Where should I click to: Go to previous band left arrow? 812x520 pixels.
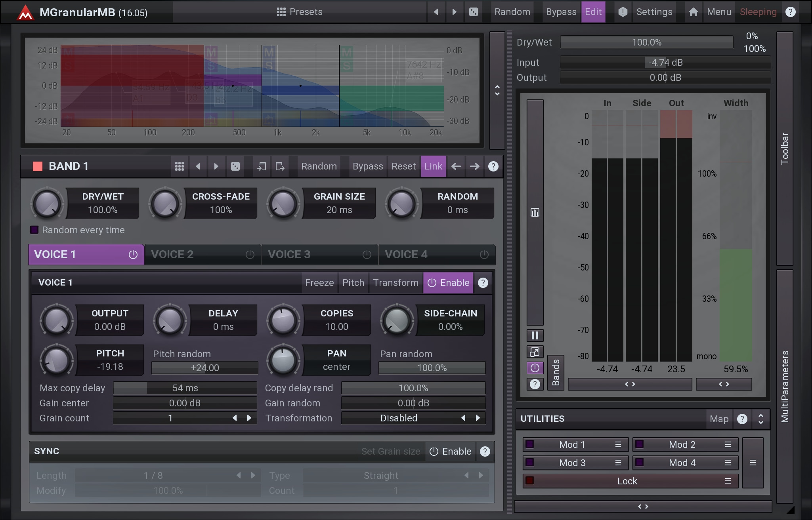456,166
